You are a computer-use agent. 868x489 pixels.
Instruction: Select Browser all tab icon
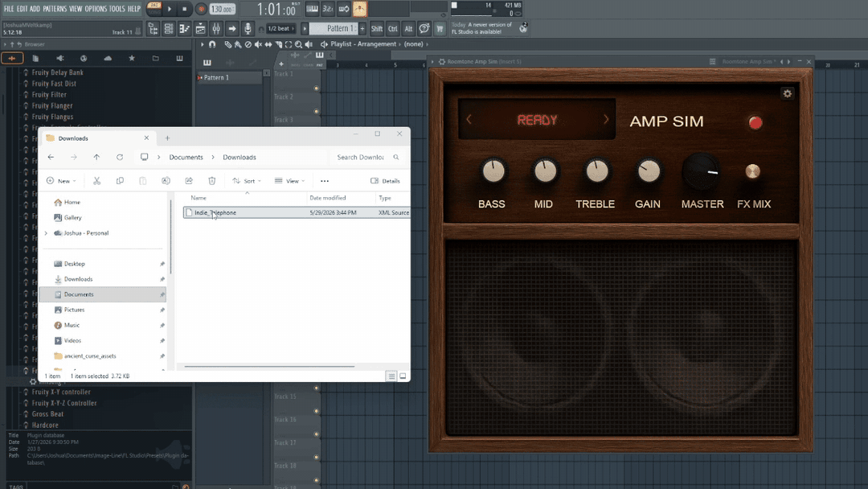12,58
